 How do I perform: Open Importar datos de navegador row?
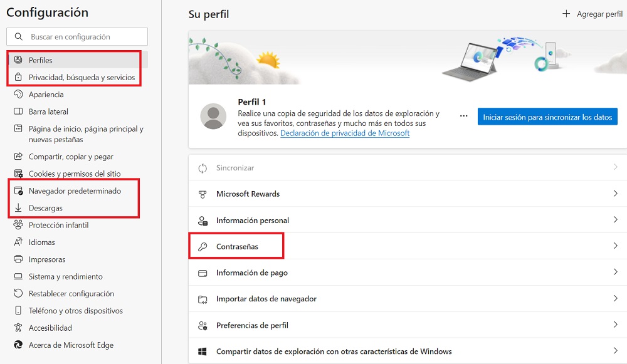point(408,299)
